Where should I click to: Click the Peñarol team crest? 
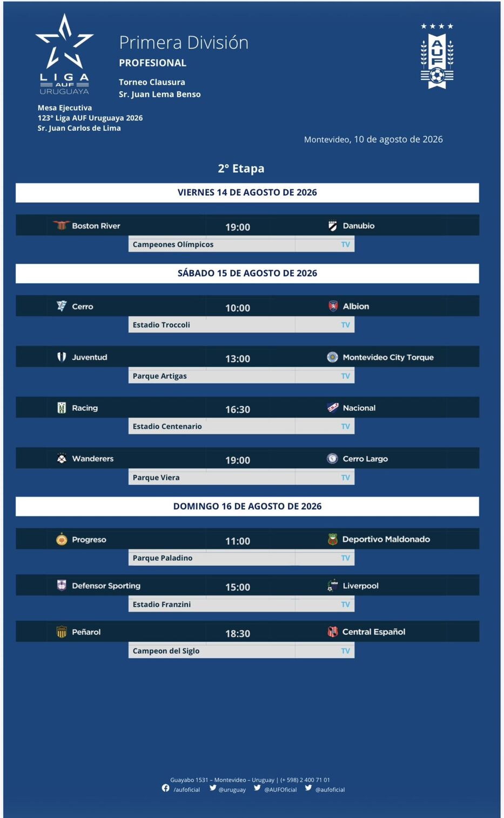62,632
